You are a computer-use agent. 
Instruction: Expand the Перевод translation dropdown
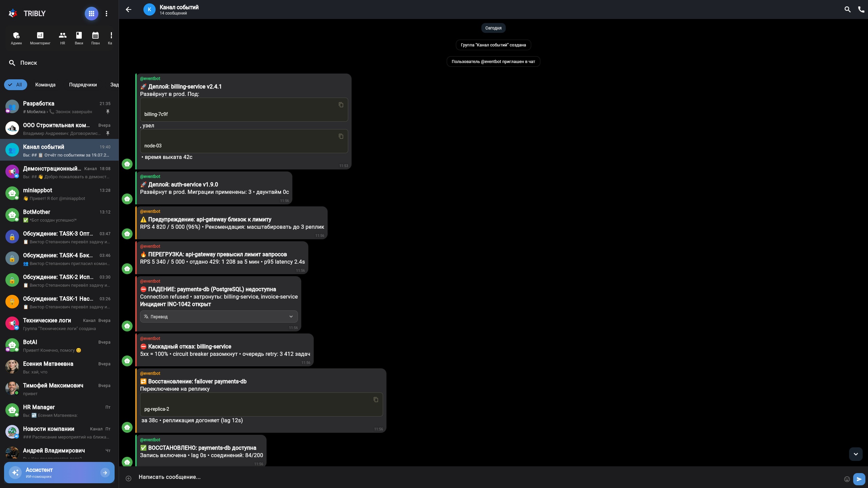pyautogui.click(x=219, y=317)
